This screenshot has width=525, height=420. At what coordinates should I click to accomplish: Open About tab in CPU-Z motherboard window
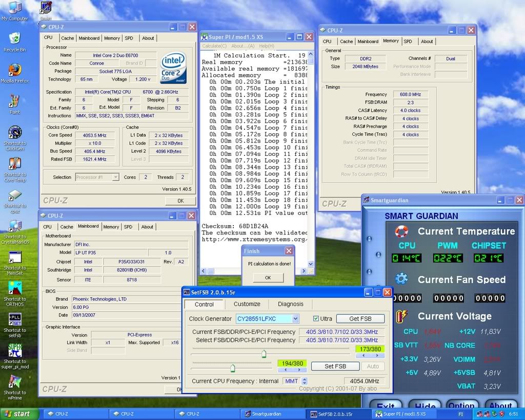point(147,227)
